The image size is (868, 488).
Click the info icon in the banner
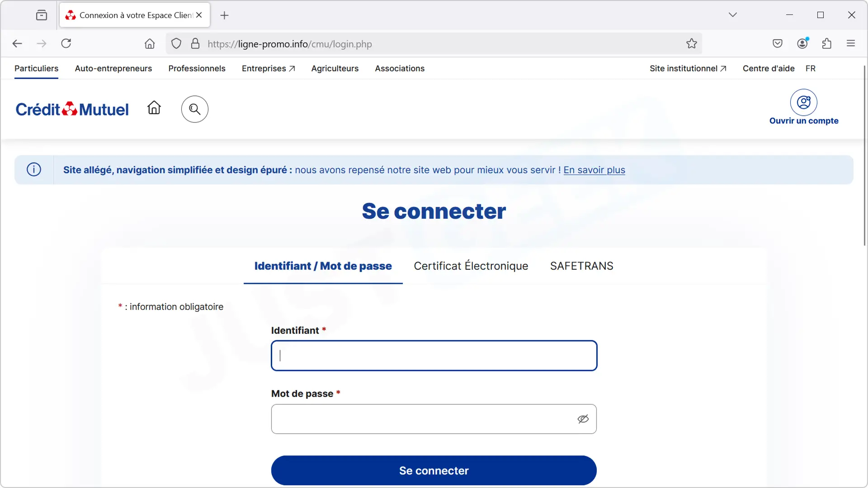pos(34,169)
